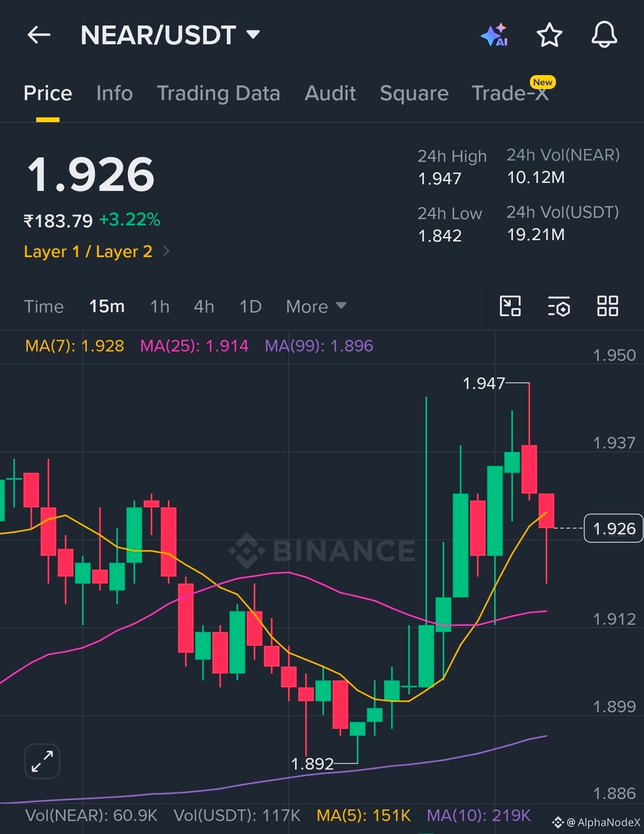This screenshot has width=644, height=834.
Task: Tap the Vol(USDT): 117K label
Action: (237, 815)
